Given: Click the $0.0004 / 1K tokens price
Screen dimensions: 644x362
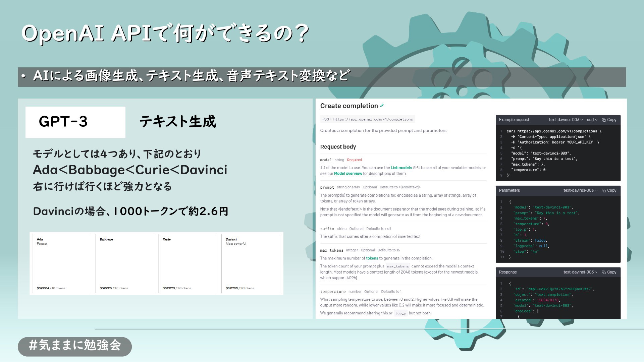Looking at the screenshot, I should click(51, 288).
